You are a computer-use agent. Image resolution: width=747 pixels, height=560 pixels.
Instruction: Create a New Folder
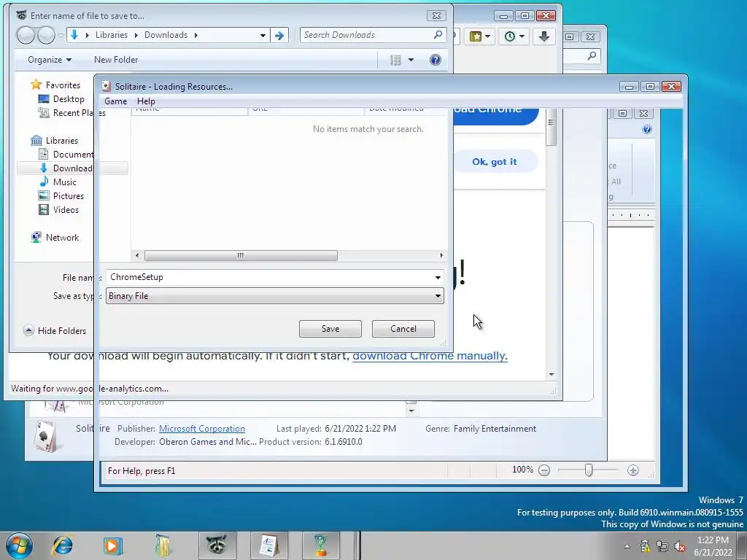click(x=116, y=60)
